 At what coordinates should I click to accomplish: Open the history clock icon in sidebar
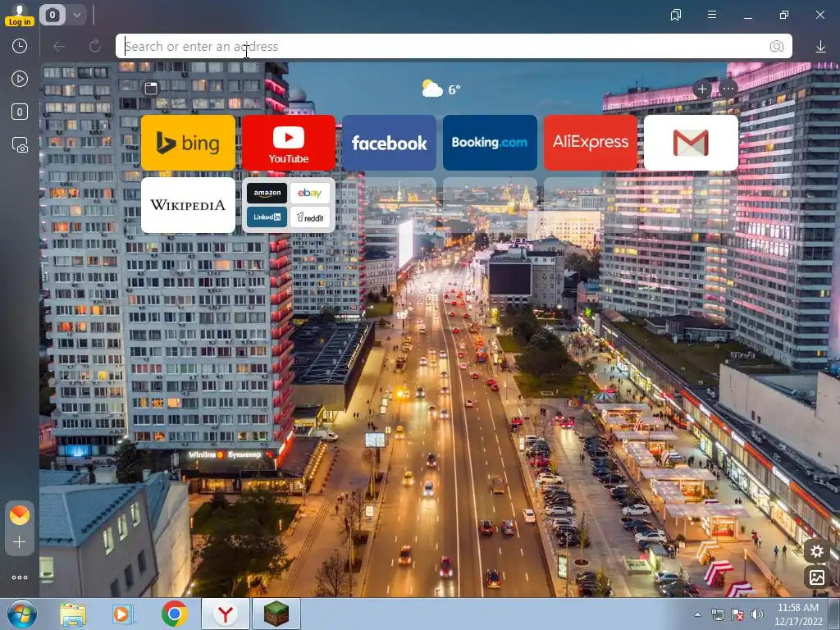point(20,46)
